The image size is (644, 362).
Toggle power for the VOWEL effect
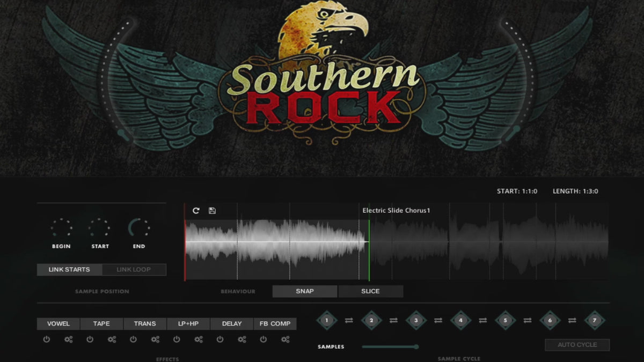47,339
